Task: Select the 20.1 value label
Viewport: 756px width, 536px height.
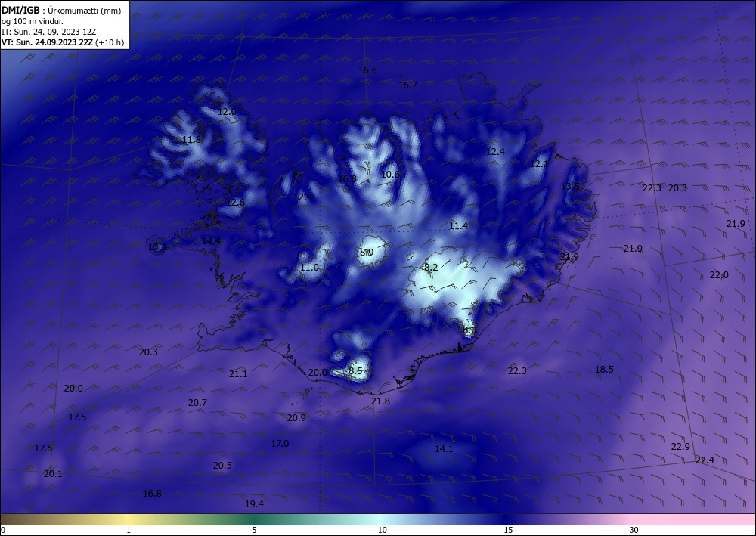Action: (x=53, y=474)
